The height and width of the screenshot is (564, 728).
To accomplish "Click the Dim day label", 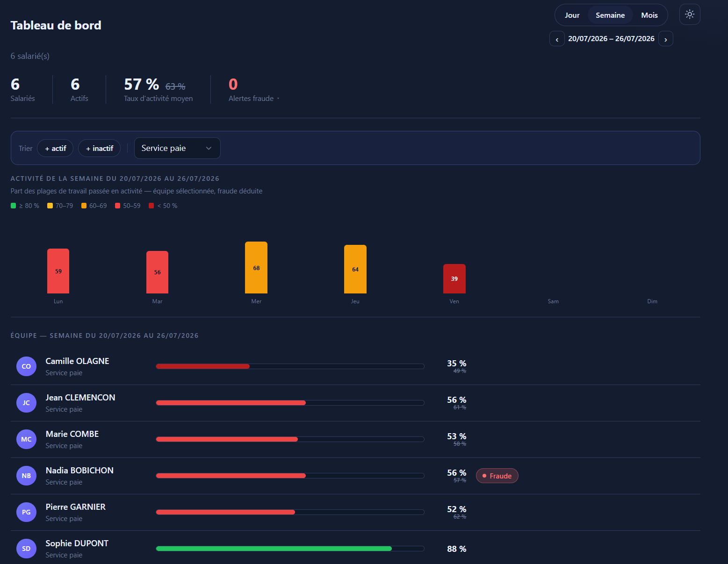I will click(x=652, y=301).
